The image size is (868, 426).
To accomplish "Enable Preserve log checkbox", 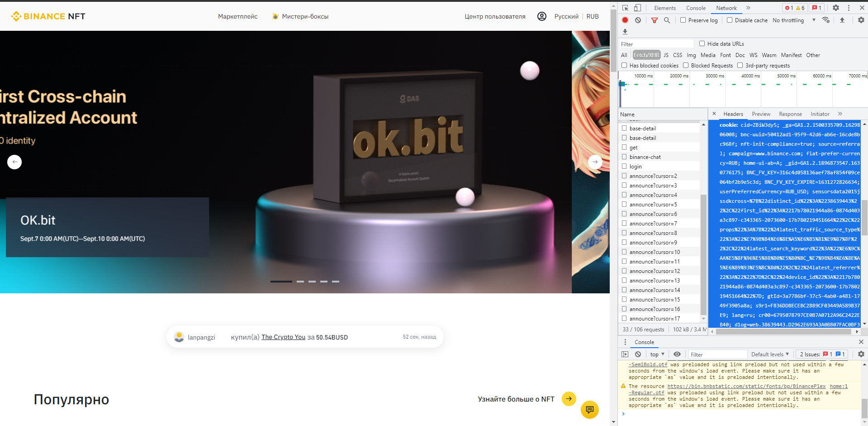I will point(683,20).
